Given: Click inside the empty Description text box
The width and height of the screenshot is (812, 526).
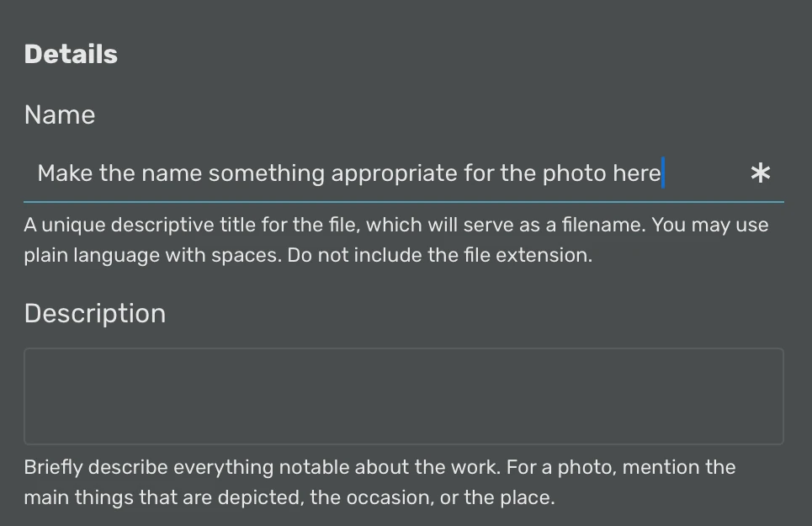Looking at the screenshot, I should [404, 396].
